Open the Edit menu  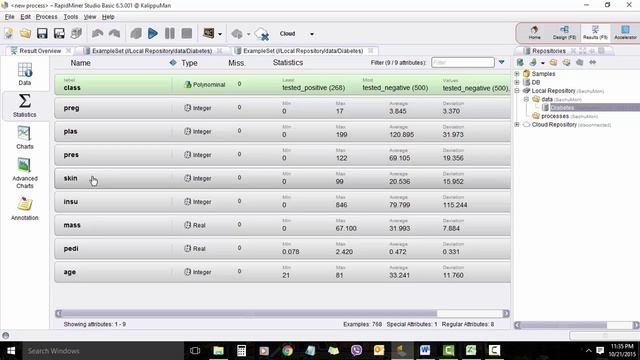25,17
